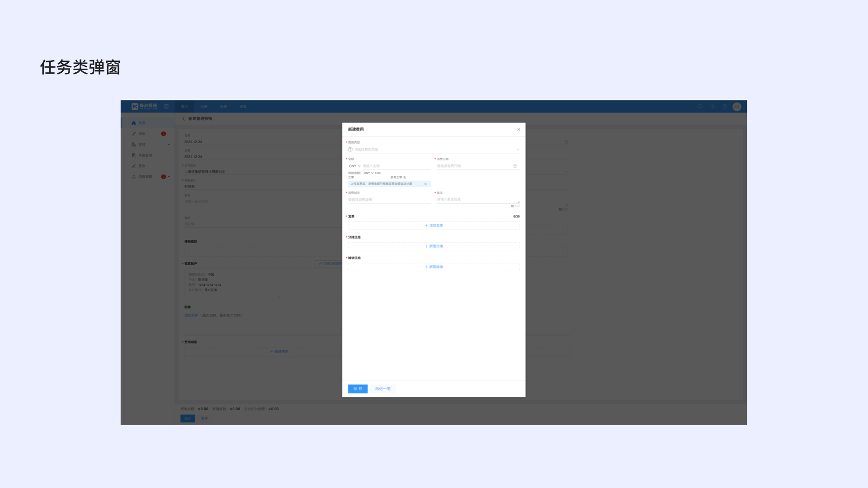The height and width of the screenshot is (488, 868).
Task: Click the 再记一笔 button
Action: 382,389
